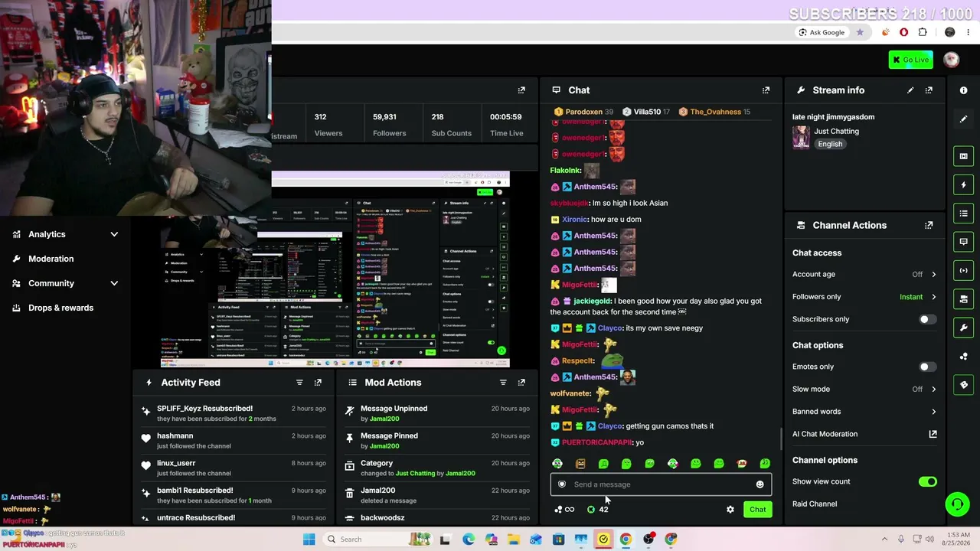Screen dimensions: 980x551
Task: Expand the Community sidebar section
Action: (114, 283)
